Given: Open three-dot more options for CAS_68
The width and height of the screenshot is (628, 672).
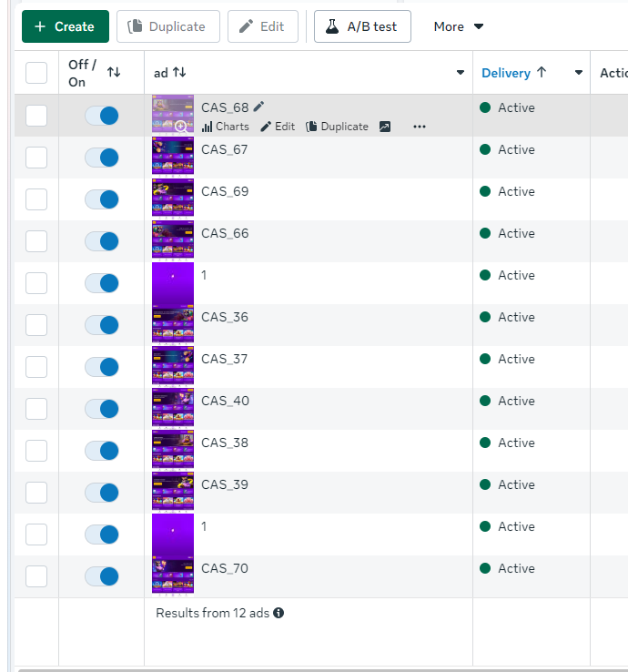Looking at the screenshot, I should 420,127.
